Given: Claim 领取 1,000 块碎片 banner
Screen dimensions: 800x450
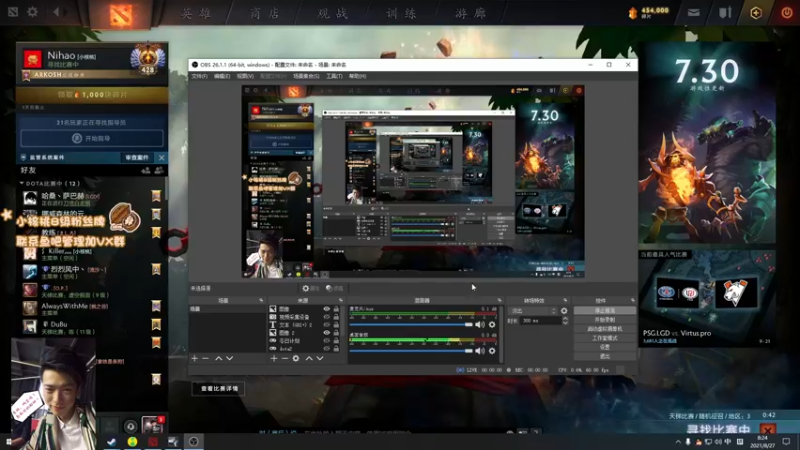Looking at the screenshot, I should 92,95.
